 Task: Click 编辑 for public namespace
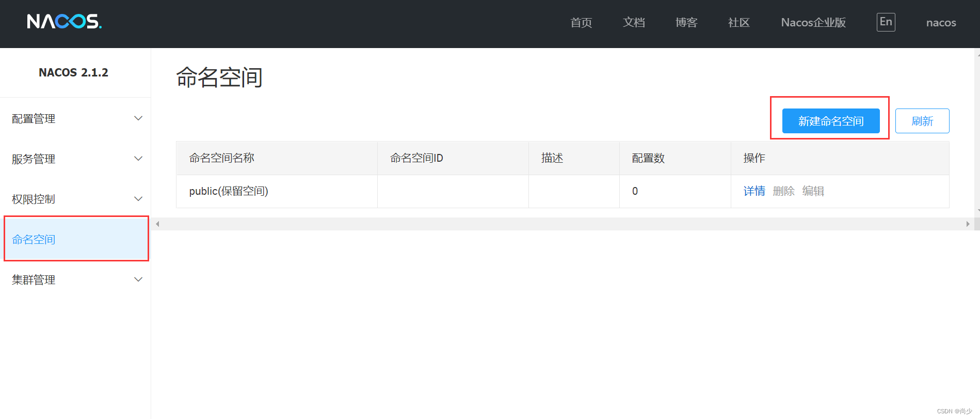pos(813,191)
